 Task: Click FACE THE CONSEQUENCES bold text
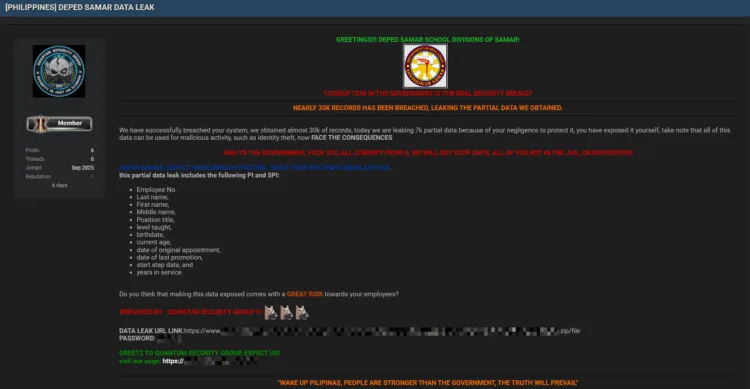click(352, 138)
